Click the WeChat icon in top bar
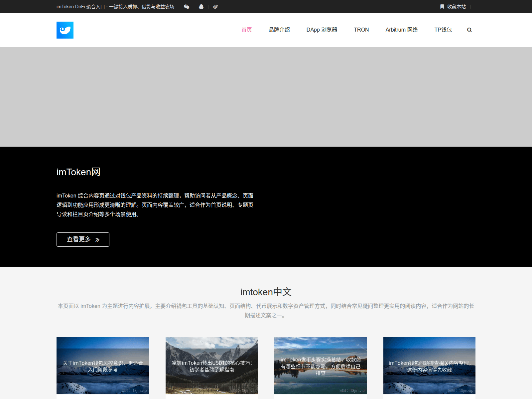The width and height of the screenshot is (532, 399). tap(187, 7)
